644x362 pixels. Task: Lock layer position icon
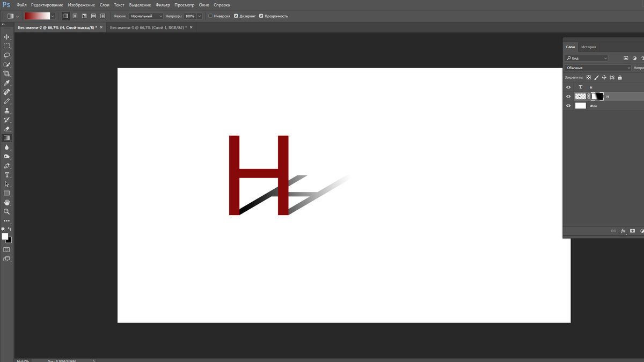(x=604, y=77)
